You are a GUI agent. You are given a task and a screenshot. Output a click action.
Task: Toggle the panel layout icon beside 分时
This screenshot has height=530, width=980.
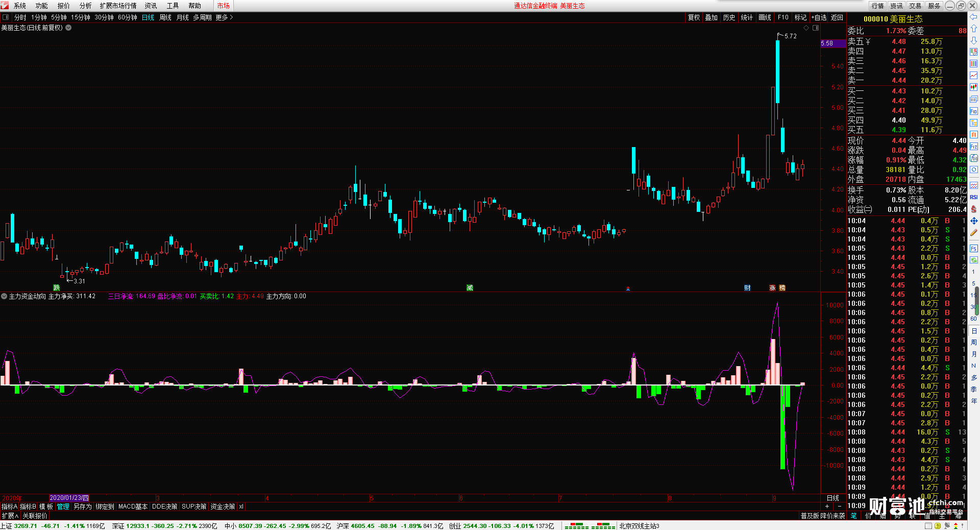coord(6,17)
